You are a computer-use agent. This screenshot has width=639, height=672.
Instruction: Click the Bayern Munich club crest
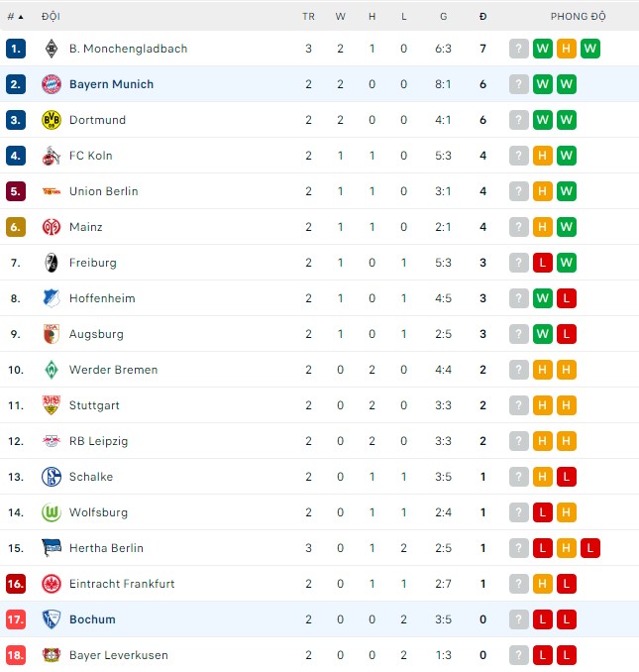[52, 84]
